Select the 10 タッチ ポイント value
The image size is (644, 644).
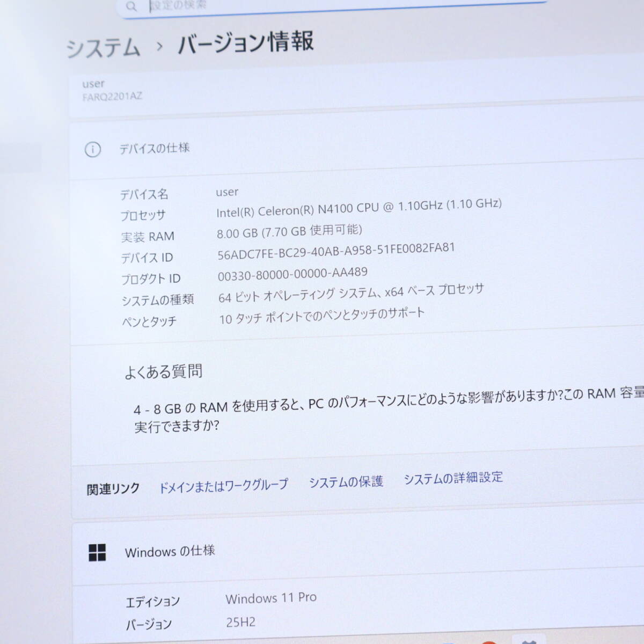tap(321, 316)
